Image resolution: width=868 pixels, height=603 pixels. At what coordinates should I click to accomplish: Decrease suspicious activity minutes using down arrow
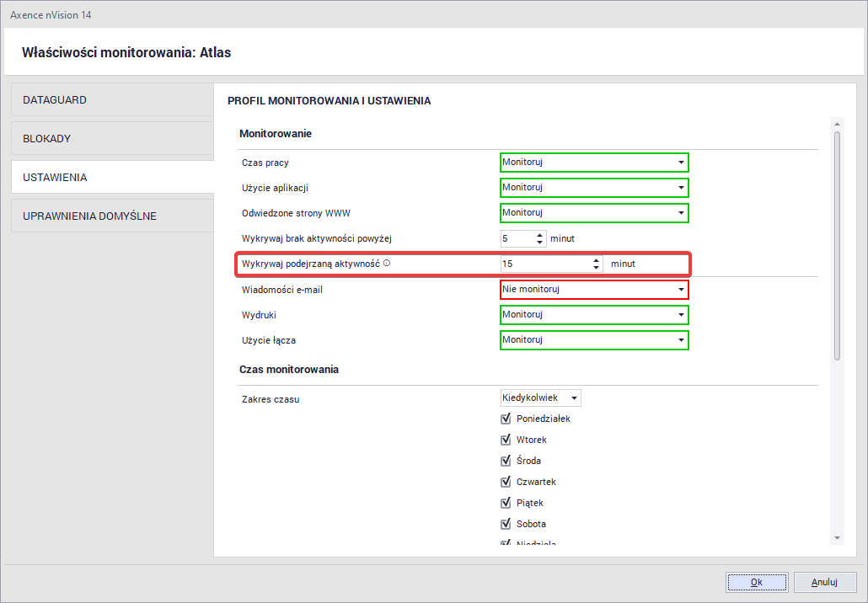(597, 268)
